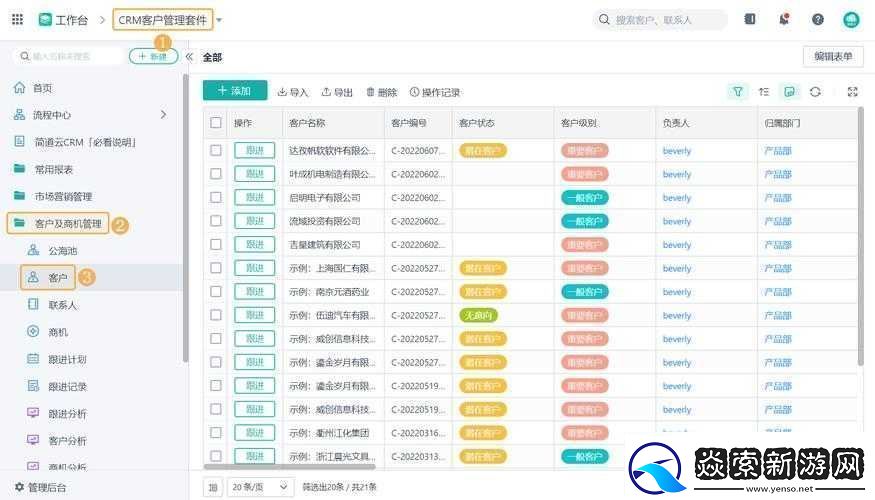Click 跟进分析 dashboard icon
Viewport: 875px width, 500px height.
[33, 412]
